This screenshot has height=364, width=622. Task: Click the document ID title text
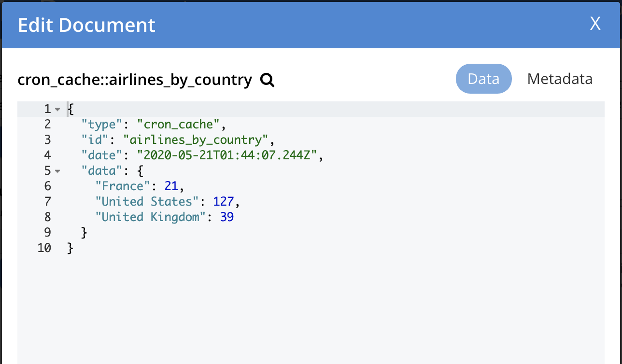(x=135, y=80)
